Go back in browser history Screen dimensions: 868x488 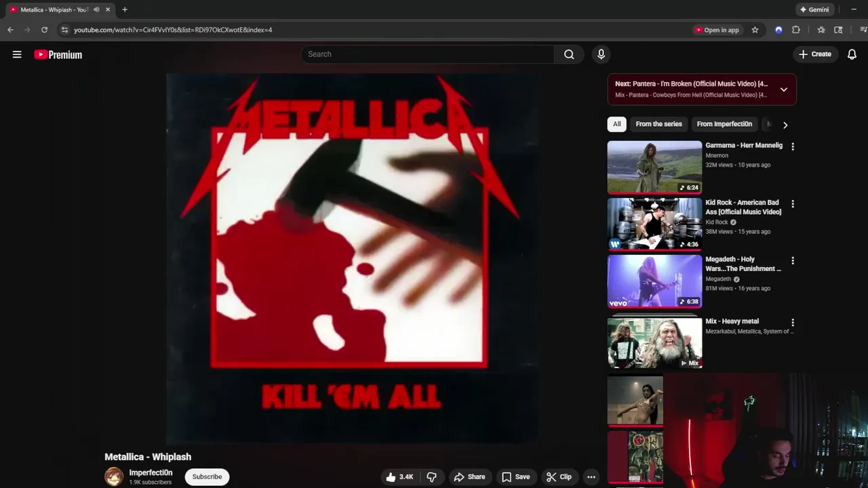[10, 30]
